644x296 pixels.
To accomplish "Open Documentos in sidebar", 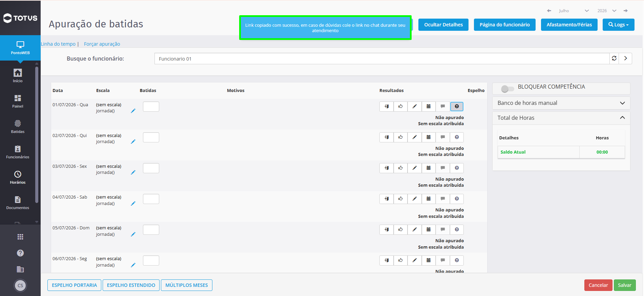I will coord(18,203).
